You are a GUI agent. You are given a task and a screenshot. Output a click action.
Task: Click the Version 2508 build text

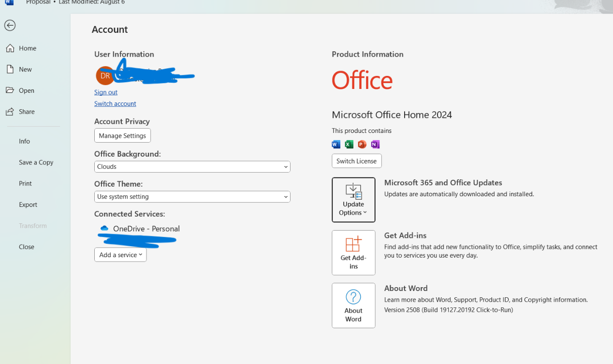tap(449, 310)
